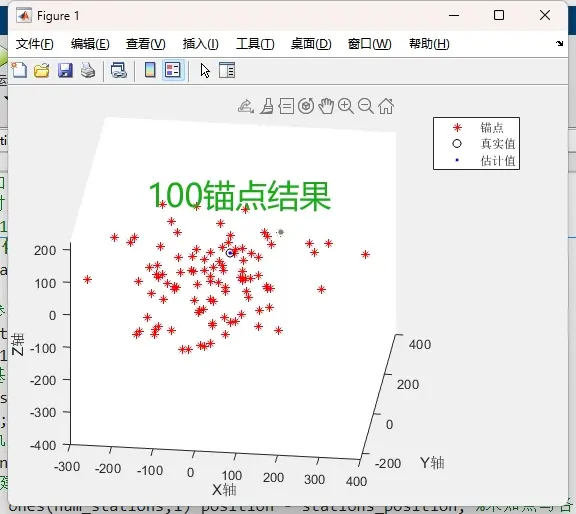The width and height of the screenshot is (576, 514).
Task: Click the Link Plot icon
Action: point(119,70)
